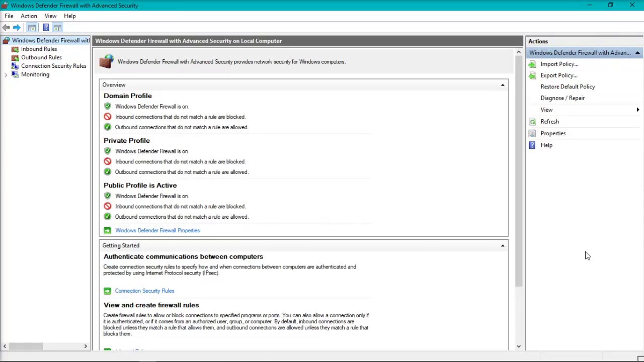Click green arrow icon beside Connection Security Rules link
This screenshot has width=644, height=362.
(107, 291)
